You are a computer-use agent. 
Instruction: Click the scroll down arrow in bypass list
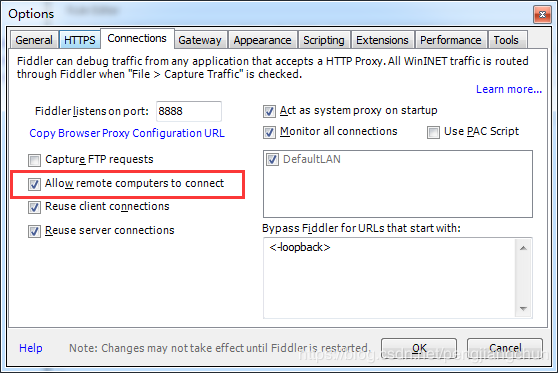[523, 309]
